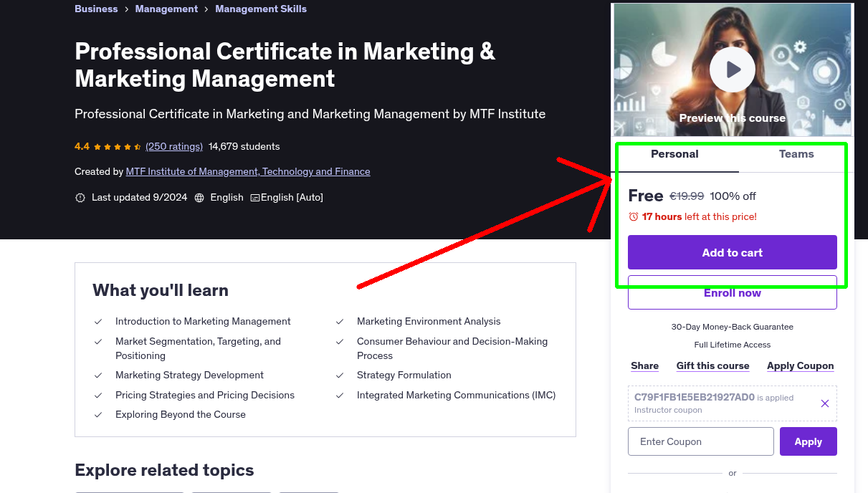Click 'Consumer Behaviour and Decision-Making Process' item
Image resolution: width=868 pixels, height=493 pixels.
click(x=452, y=348)
